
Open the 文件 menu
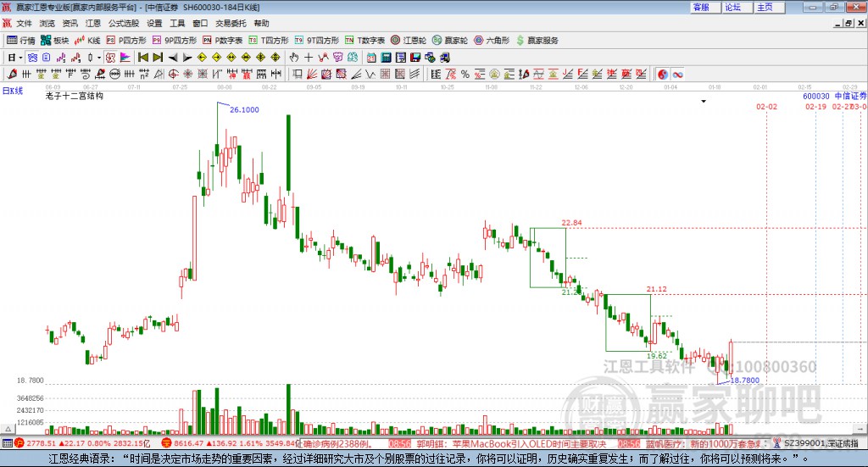(x=24, y=23)
